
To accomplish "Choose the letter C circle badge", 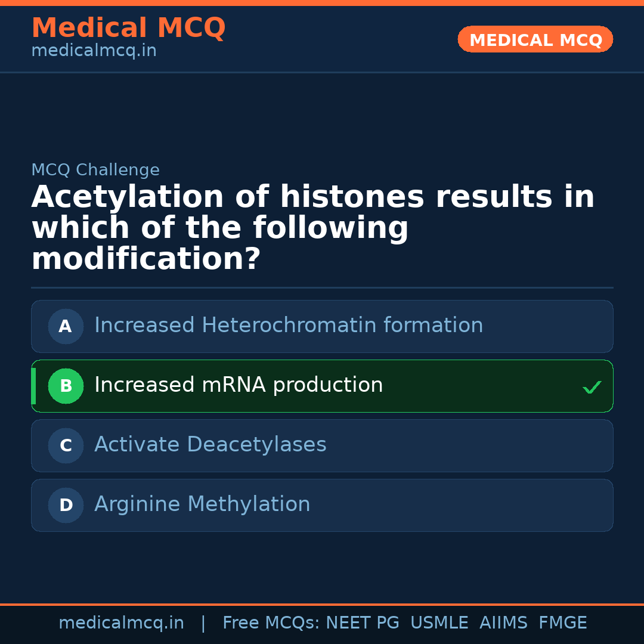I will [x=66, y=445].
